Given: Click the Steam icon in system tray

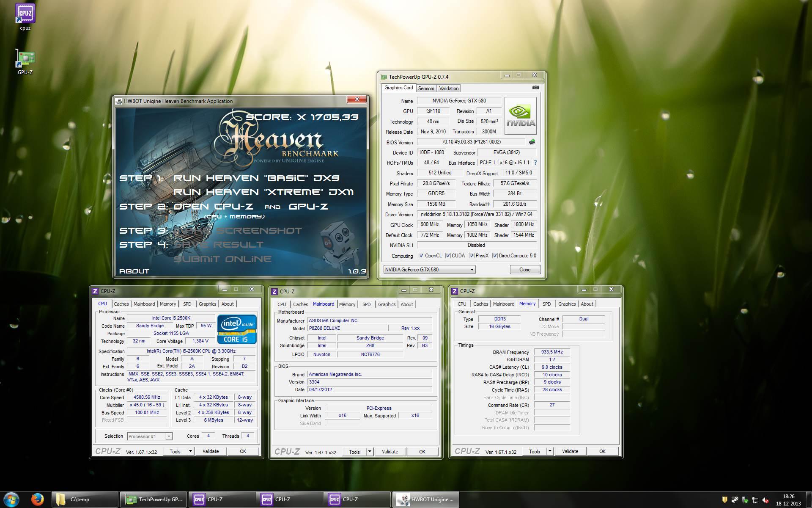Looking at the screenshot, I should click(x=735, y=500).
